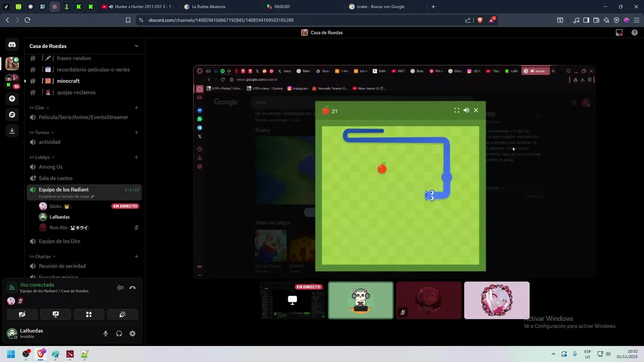Open Discord inbox icon in top bar
644x362 pixels.
click(619, 33)
